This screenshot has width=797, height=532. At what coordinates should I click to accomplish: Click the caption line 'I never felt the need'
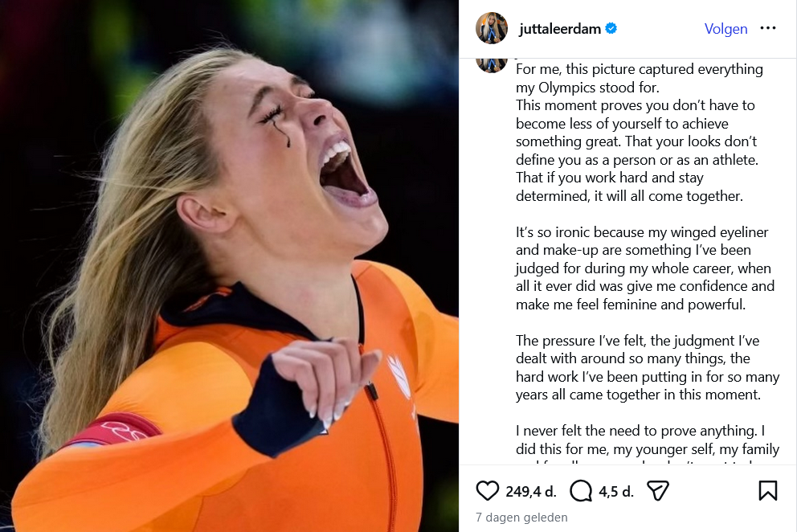pyautogui.click(x=640, y=431)
